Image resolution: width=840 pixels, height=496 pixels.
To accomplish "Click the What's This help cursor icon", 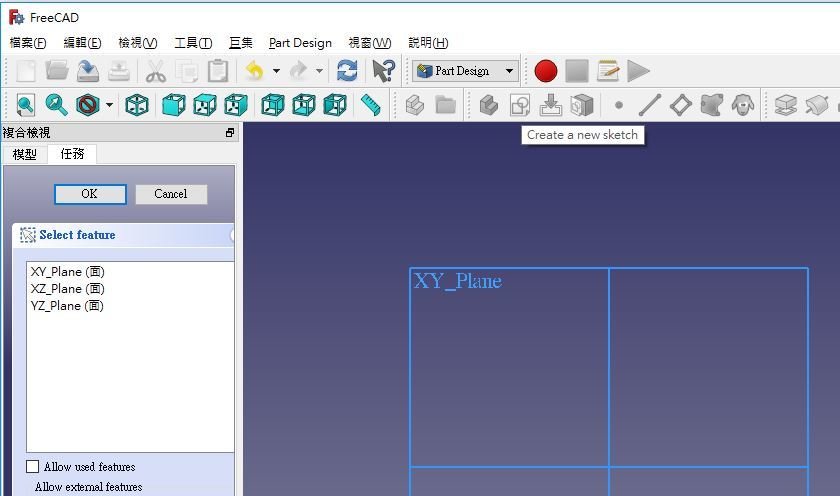I will [x=384, y=71].
